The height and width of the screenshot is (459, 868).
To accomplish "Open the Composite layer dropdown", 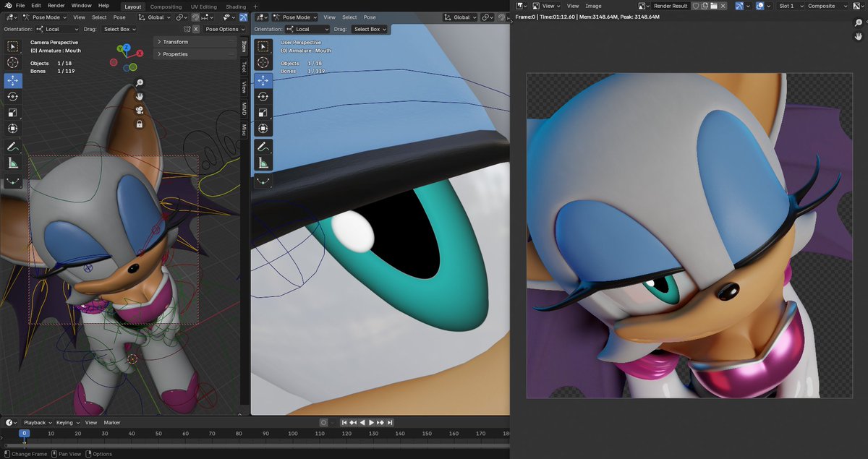I will coord(827,6).
